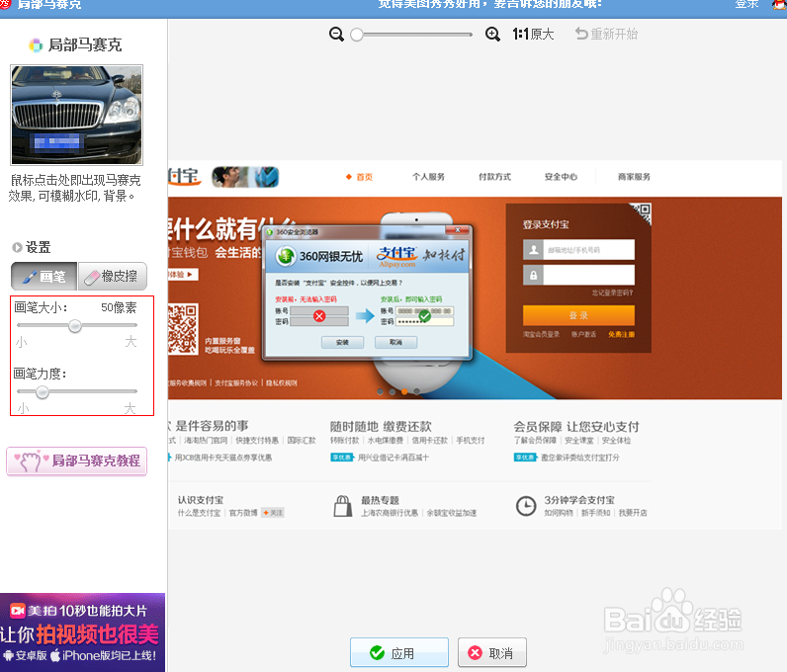787x672 pixels.
Task: Click the QR code corner icon
Action: point(641,213)
